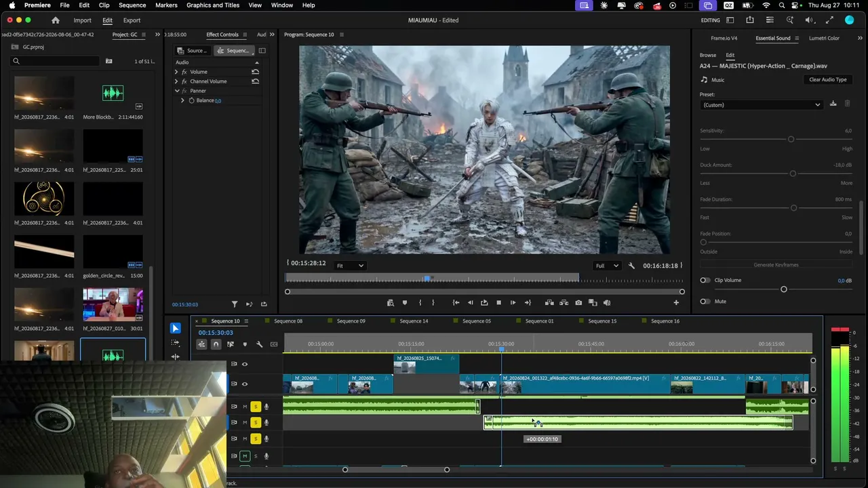
Task: Open the Full playback resolution dropdown
Action: tap(606, 266)
